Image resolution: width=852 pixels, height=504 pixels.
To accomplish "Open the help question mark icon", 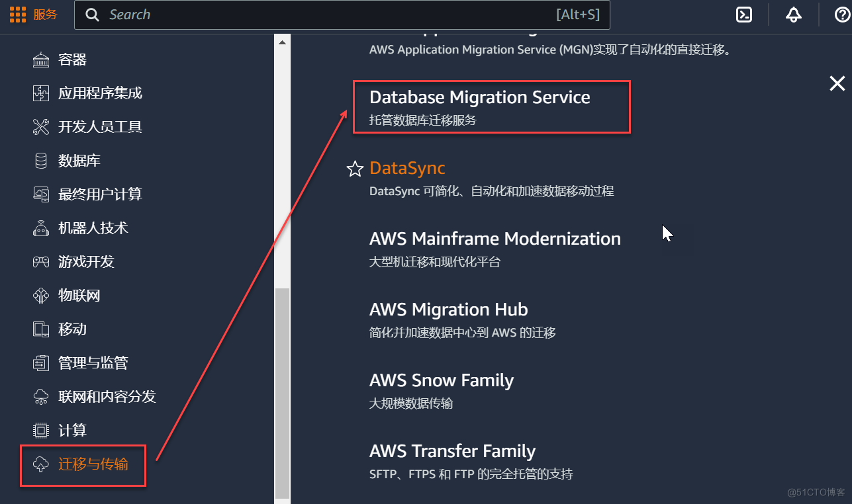I will (842, 15).
